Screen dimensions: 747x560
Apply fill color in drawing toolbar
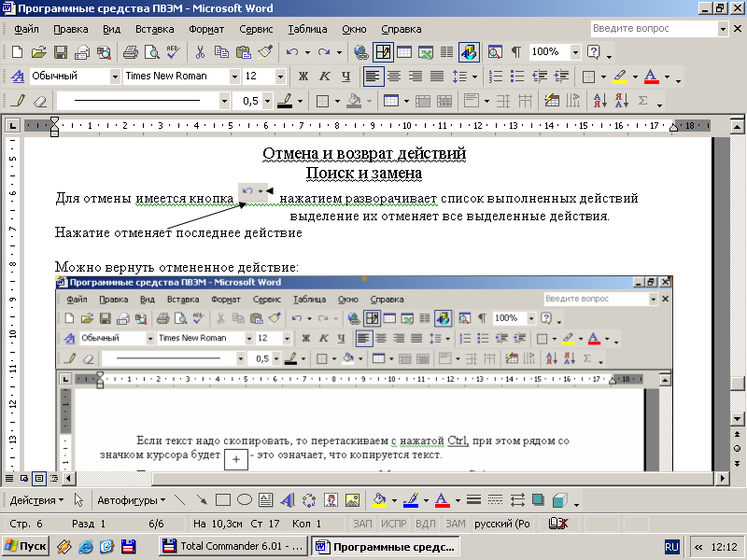coord(380,500)
